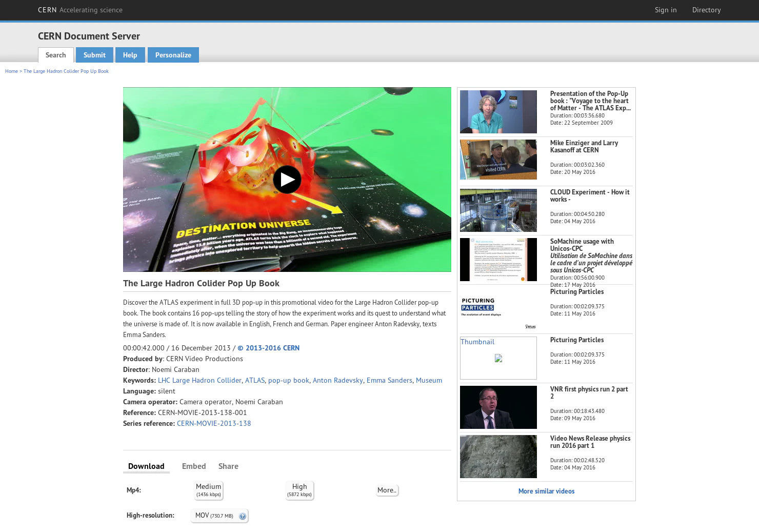Click the ATLAS keyword link

[x=254, y=380]
